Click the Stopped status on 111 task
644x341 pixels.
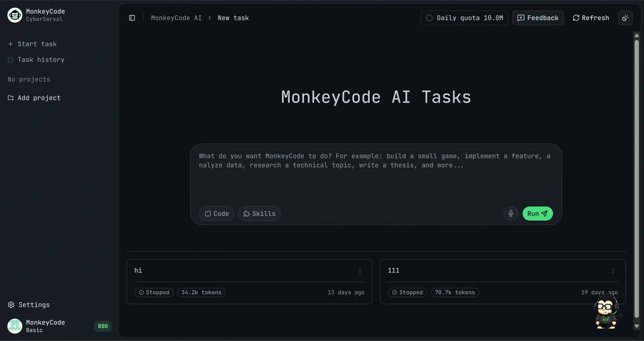[x=407, y=292]
